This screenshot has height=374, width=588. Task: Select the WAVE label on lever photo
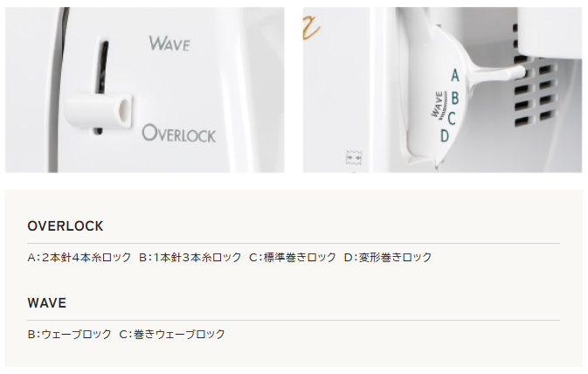point(169,44)
